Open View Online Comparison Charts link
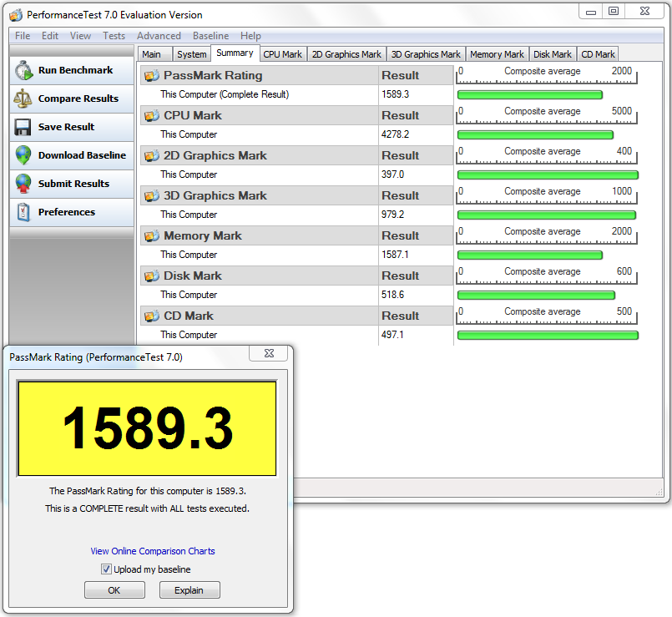 point(153,551)
